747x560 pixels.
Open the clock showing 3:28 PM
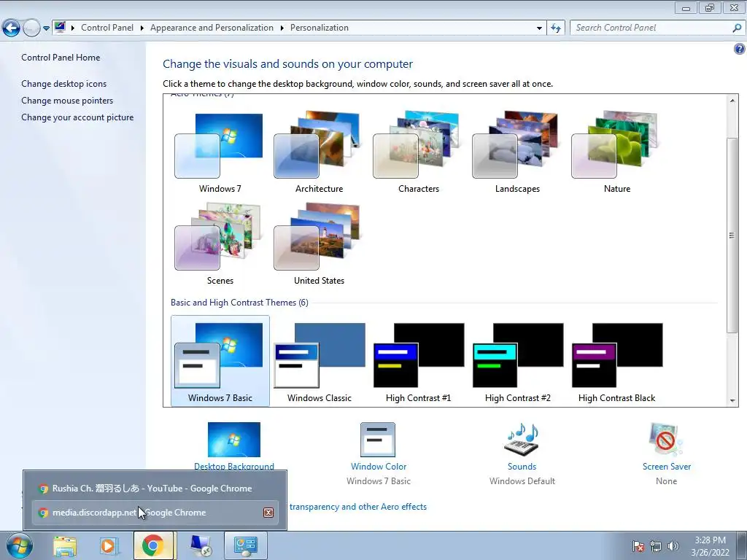[710, 546]
